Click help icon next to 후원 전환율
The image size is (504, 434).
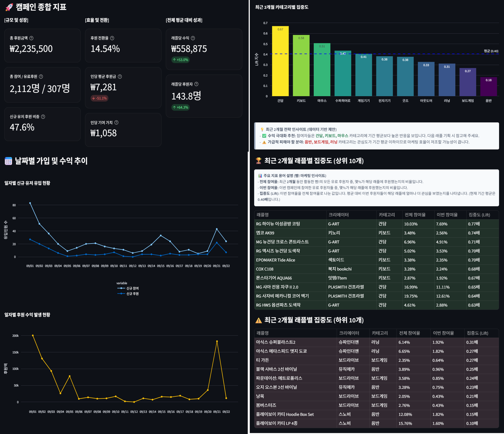tap(112, 38)
